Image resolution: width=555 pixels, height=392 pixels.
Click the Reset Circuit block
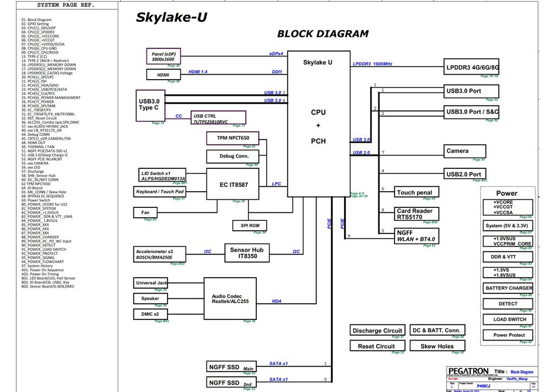(x=377, y=345)
